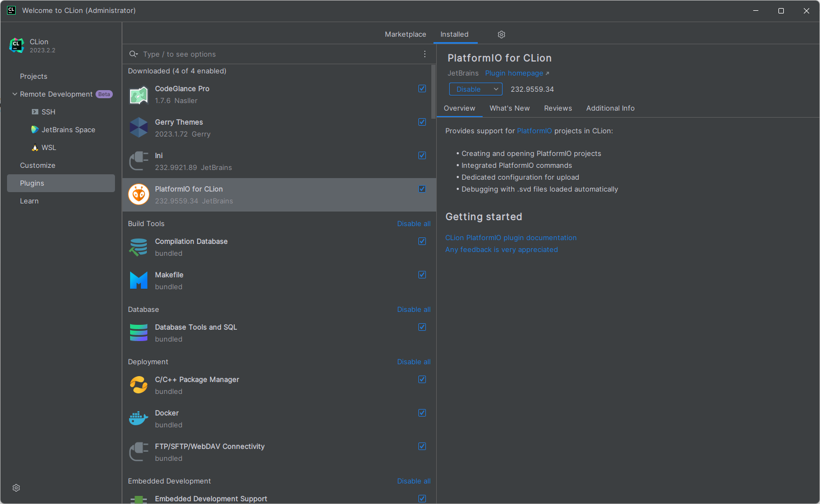Open the Additional Info tab

[611, 108]
